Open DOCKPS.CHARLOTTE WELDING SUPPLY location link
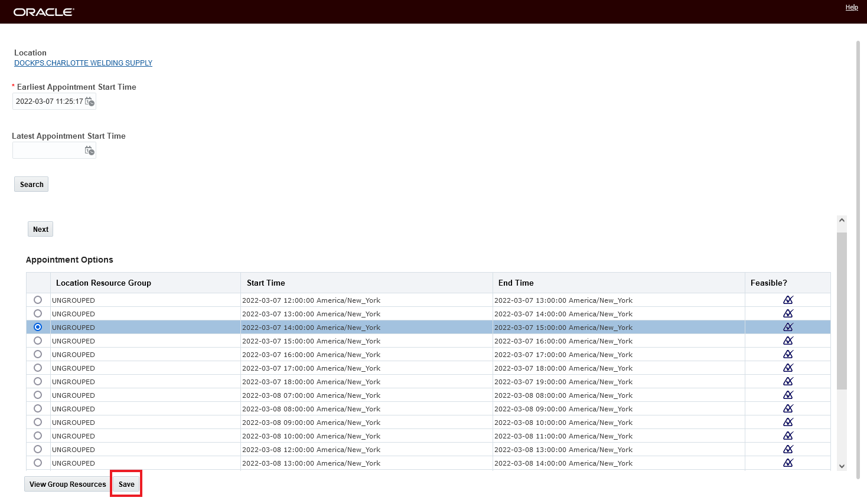Image resolution: width=867 pixels, height=504 pixels. pos(83,63)
